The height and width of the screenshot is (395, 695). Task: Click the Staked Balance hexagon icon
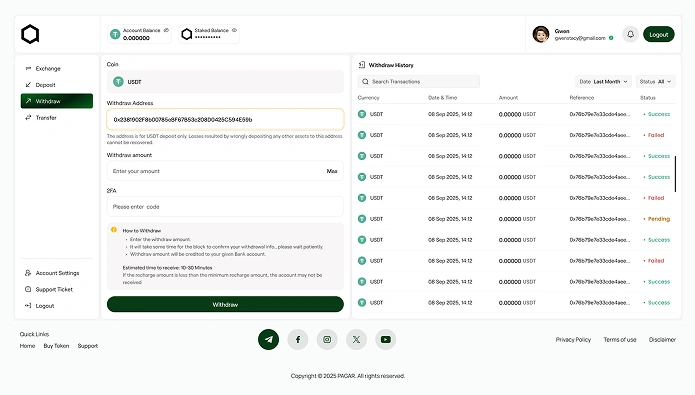coord(187,34)
